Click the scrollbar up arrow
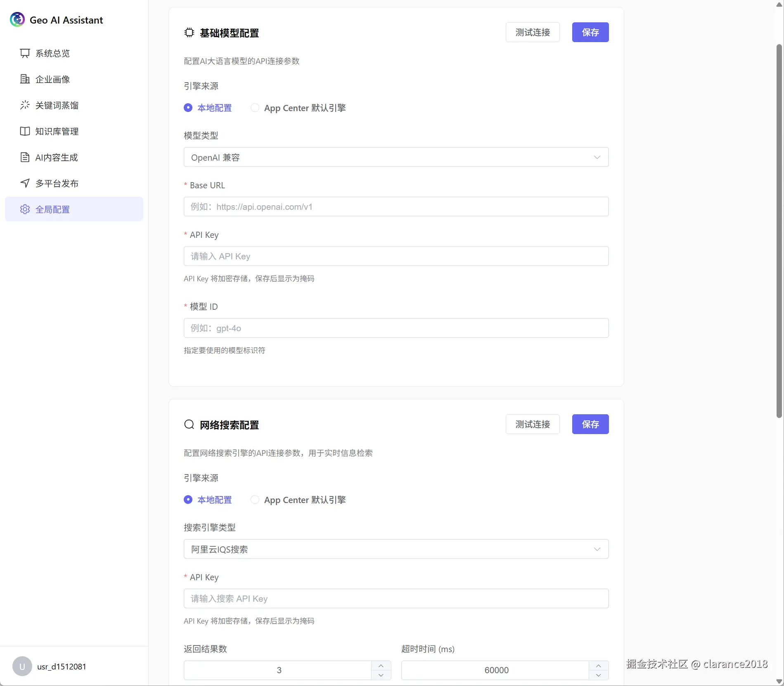Image resolution: width=784 pixels, height=686 pixels. (779, 5)
